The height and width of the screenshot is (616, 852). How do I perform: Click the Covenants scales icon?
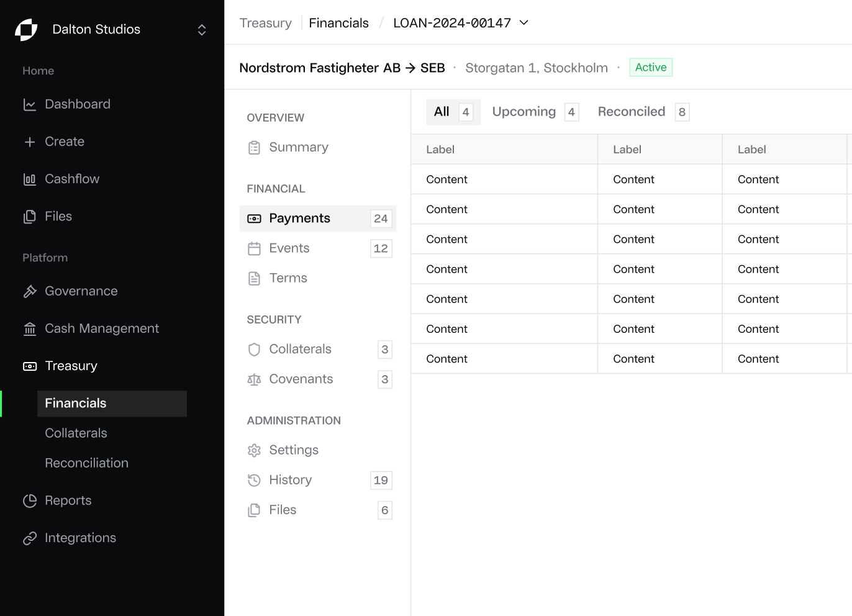click(x=254, y=379)
